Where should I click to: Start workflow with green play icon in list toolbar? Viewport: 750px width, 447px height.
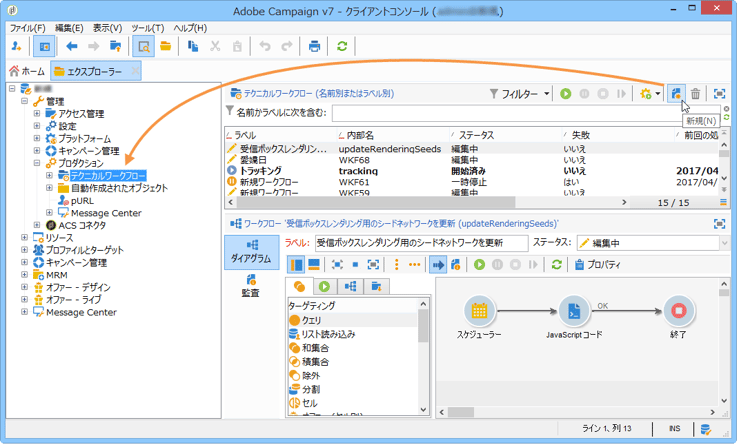(x=566, y=94)
